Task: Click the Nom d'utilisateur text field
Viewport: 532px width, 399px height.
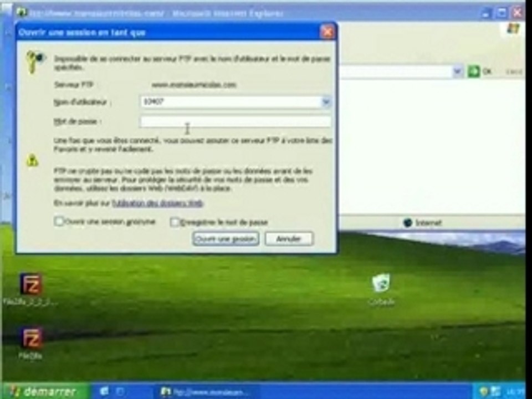Action: [231, 102]
